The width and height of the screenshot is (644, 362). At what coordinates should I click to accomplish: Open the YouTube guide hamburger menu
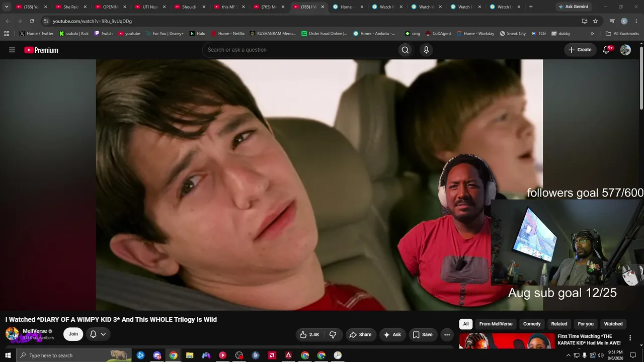(x=12, y=50)
